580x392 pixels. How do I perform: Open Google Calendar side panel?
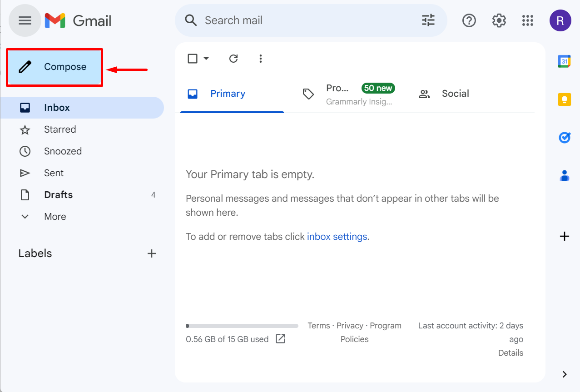tap(564, 61)
